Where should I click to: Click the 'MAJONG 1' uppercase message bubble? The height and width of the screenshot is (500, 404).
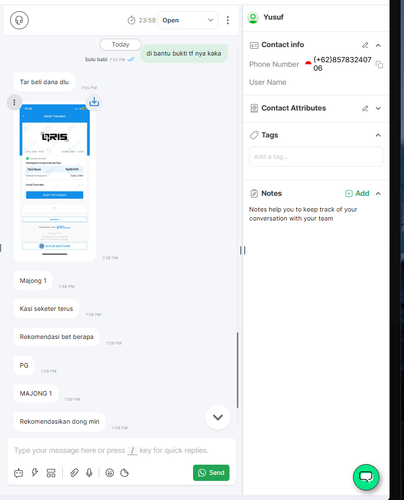[36, 393]
